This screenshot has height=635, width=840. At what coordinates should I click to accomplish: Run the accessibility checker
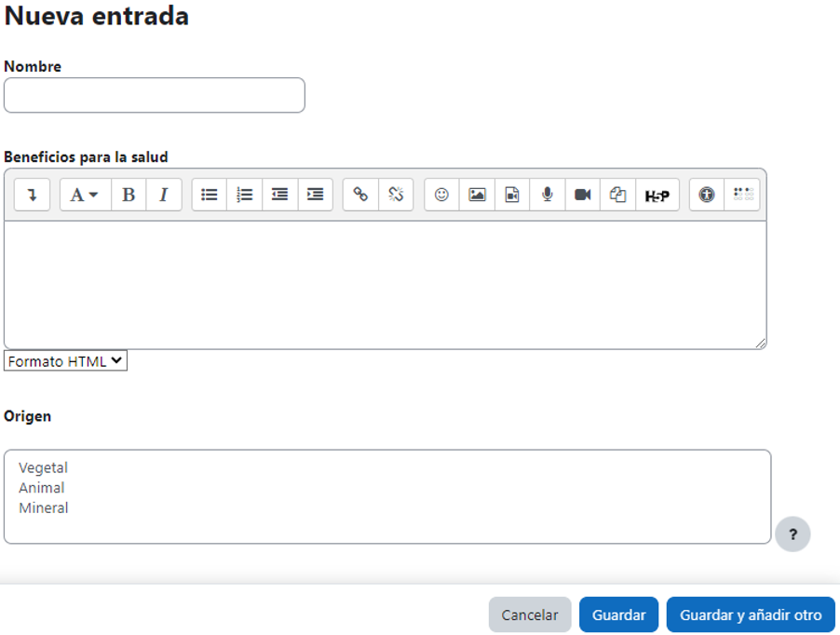coord(707,195)
